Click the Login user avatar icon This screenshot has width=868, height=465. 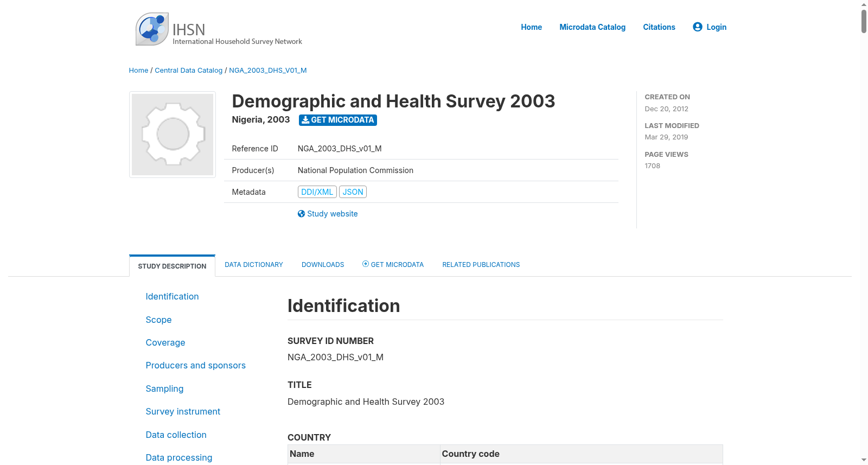coord(698,27)
